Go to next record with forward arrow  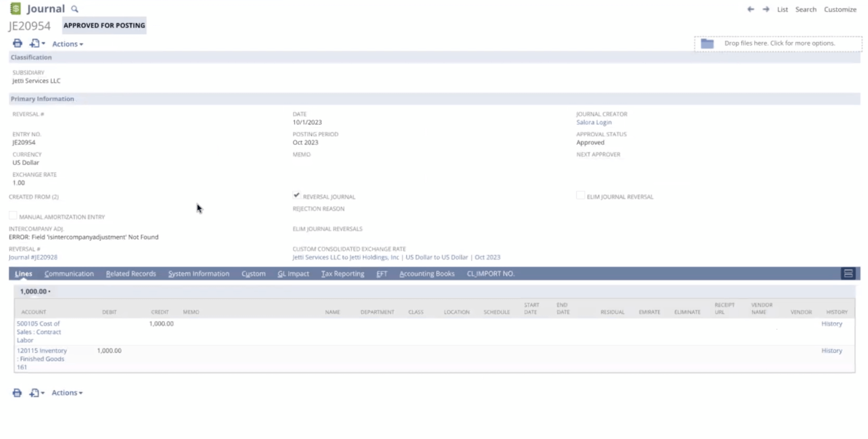[766, 9]
